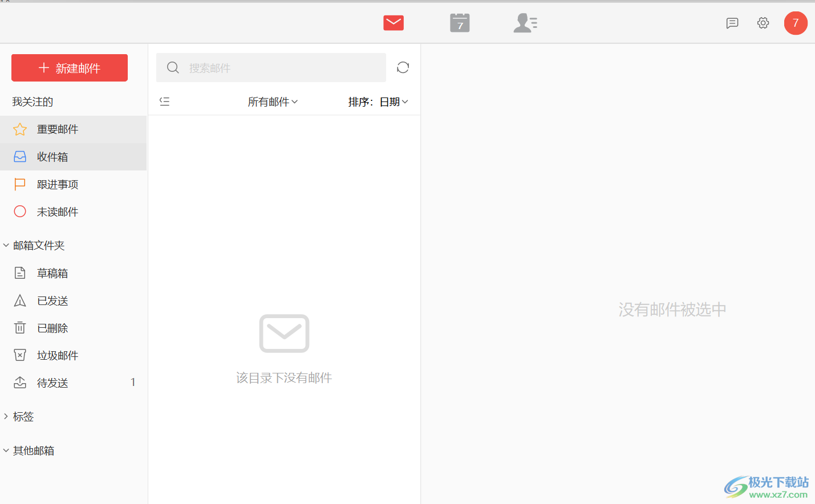Click the flag icon beside 跟进事项
This screenshot has width=815, height=504.
tap(20, 184)
